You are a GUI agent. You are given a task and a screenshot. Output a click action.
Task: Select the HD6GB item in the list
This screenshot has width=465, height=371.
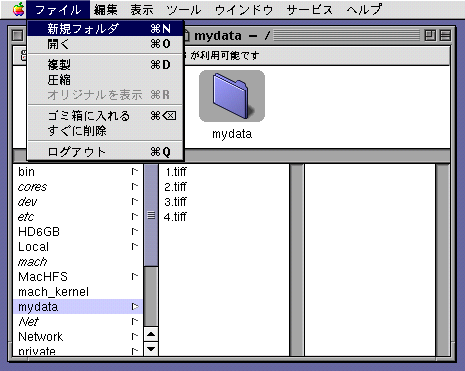click(x=39, y=232)
